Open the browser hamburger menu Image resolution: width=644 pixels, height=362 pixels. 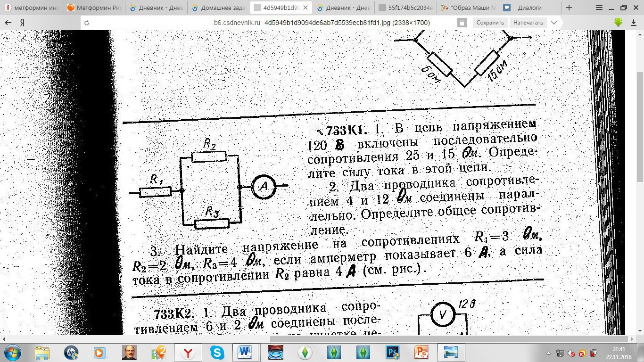point(599,8)
